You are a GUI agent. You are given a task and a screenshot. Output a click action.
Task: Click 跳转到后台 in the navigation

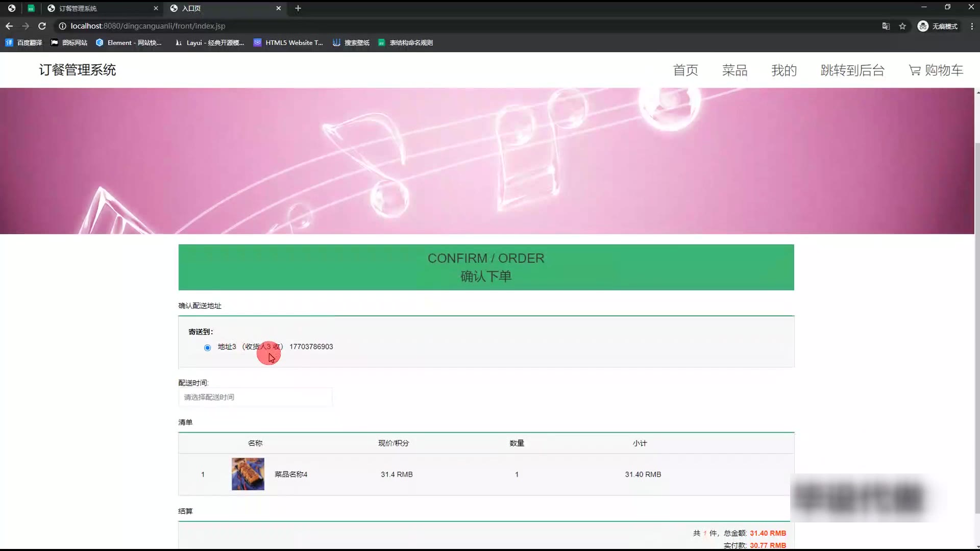(x=852, y=70)
